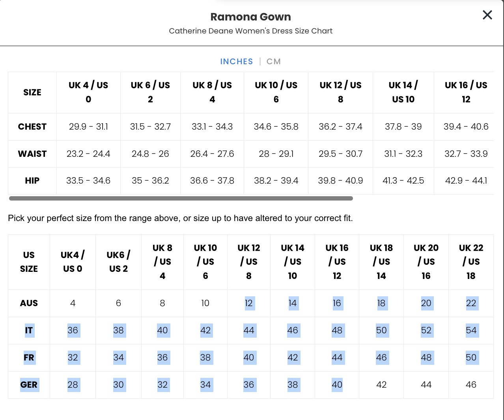Viewport: 504px width, 420px height.
Task: Click the Catherine Deane size chart subtitle
Action: [x=250, y=31]
